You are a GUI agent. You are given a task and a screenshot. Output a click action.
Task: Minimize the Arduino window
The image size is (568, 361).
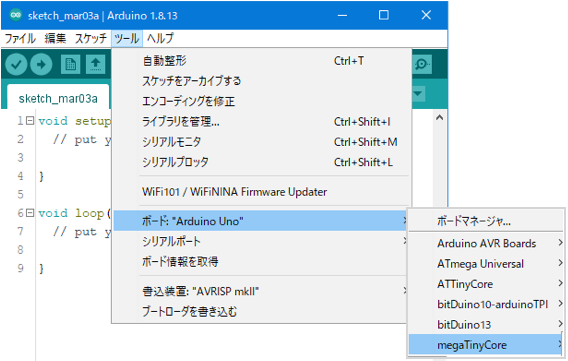coord(342,15)
